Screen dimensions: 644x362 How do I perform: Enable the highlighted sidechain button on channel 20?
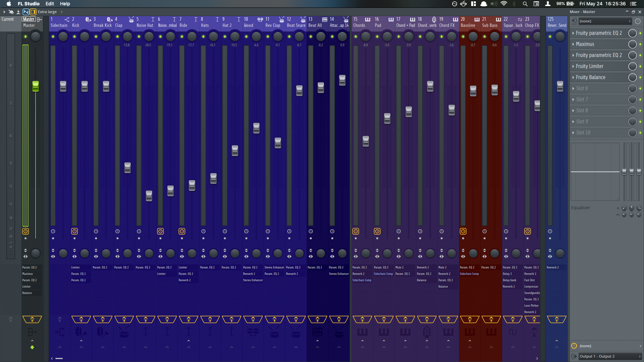(463, 231)
